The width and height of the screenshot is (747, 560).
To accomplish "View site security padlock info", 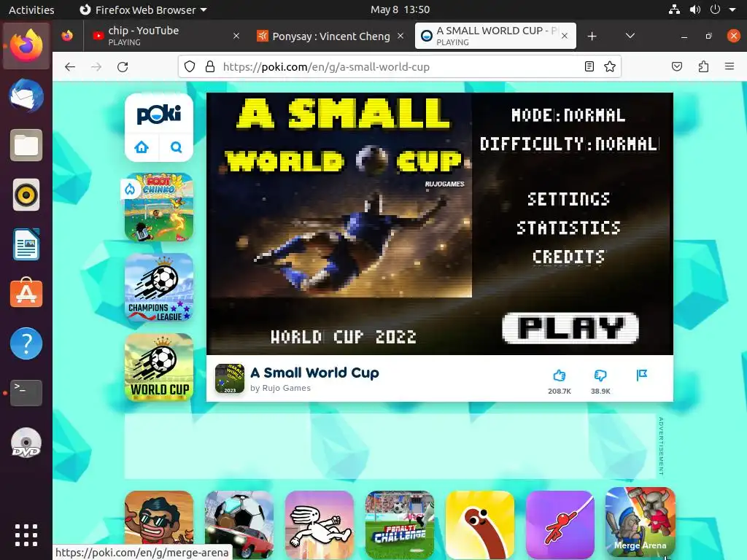I will pos(209,66).
